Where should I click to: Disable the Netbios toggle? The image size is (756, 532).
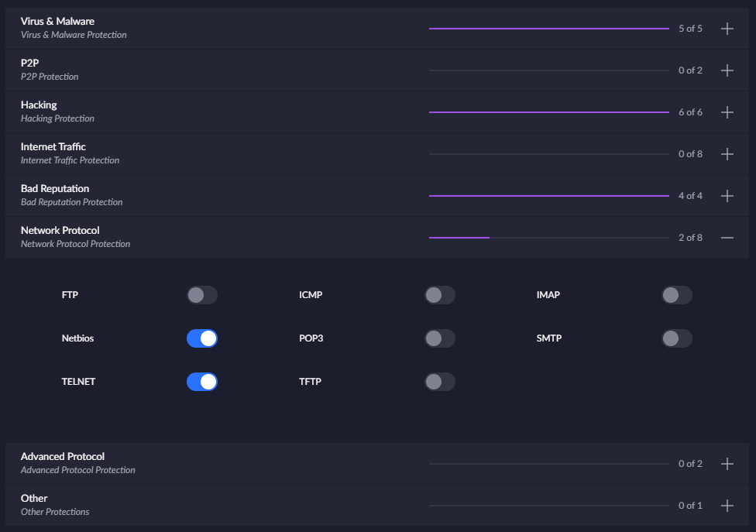(x=202, y=338)
